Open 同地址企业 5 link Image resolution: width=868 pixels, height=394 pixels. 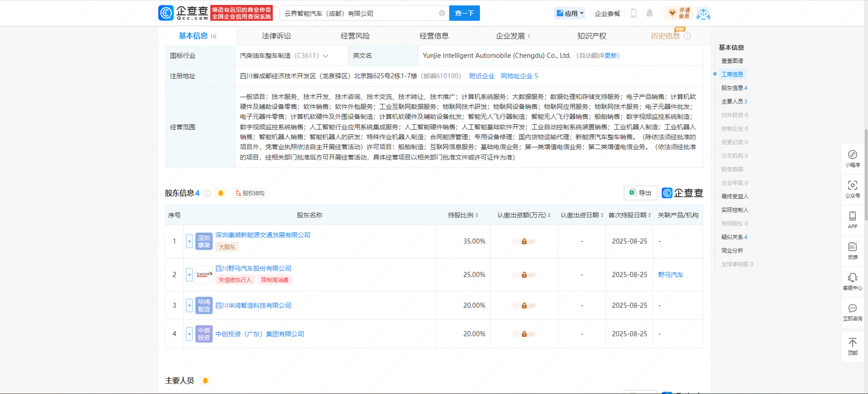(519, 76)
